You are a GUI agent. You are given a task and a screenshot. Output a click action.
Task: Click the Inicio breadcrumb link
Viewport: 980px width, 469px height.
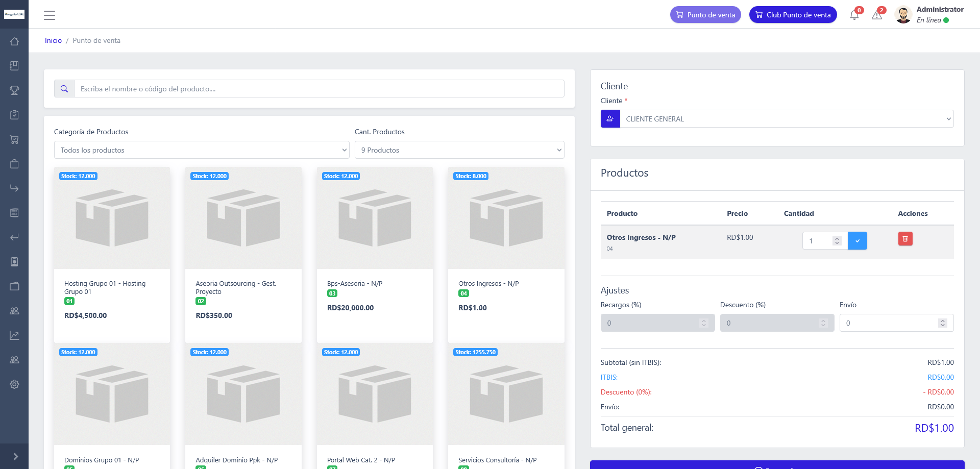pos(53,40)
